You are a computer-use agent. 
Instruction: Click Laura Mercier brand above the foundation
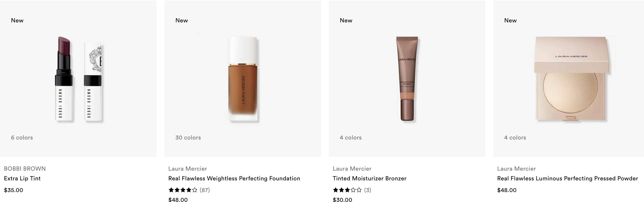coord(188,169)
